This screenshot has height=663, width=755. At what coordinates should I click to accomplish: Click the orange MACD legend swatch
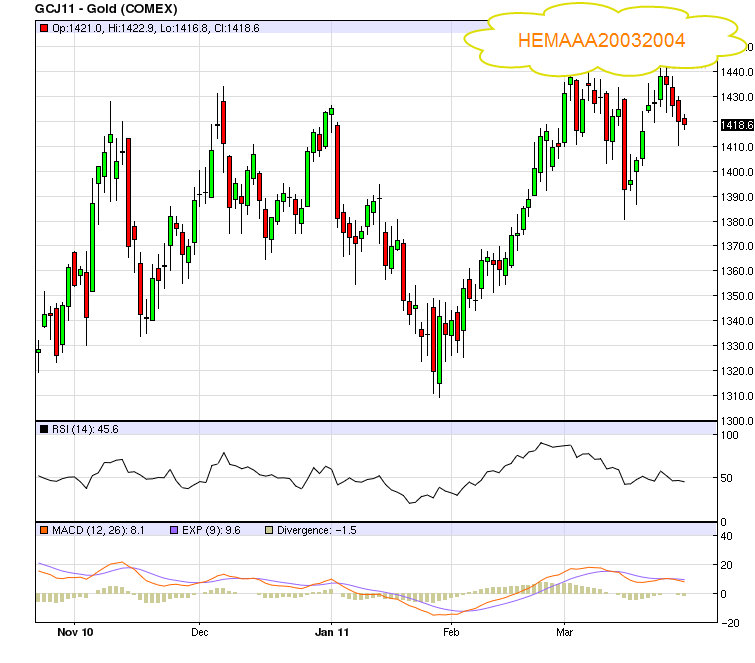click(x=44, y=530)
